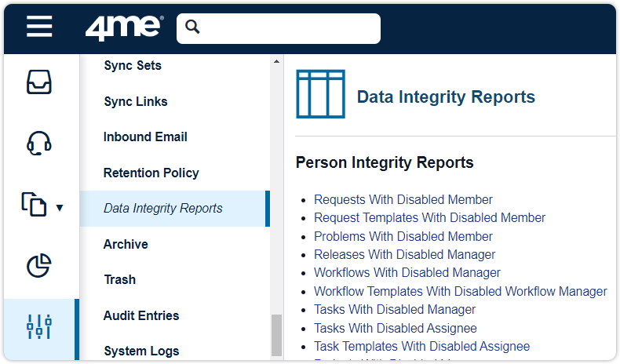Select Sync Links in settings menu
The image size is (620, 364).
point(136,101)
